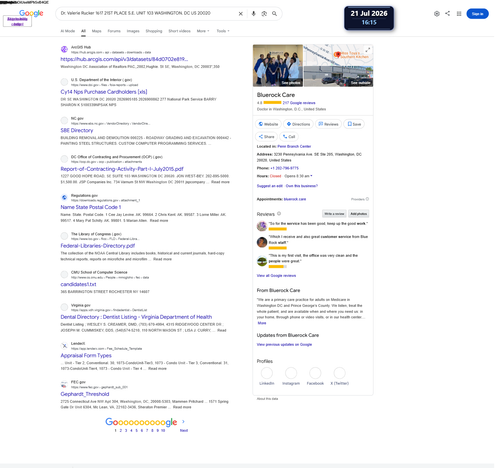Click the FEC.gov favicon
500x468 pixels.
[x=64, y=384]
